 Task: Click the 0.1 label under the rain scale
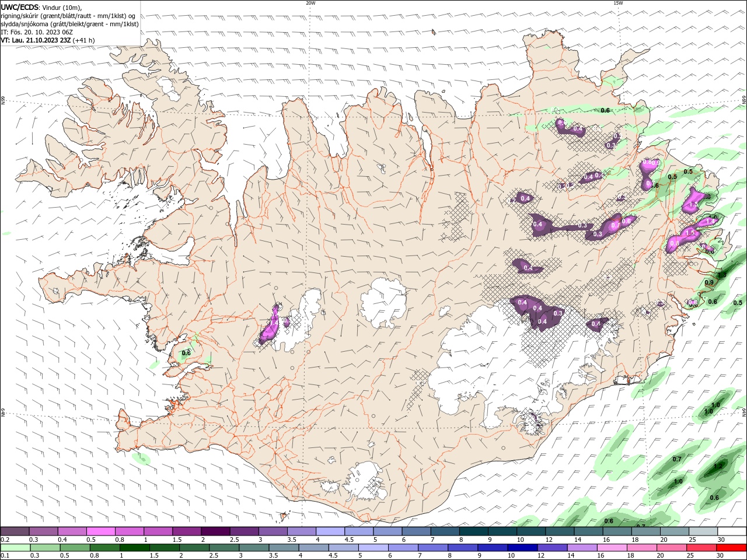click(5, 556)
